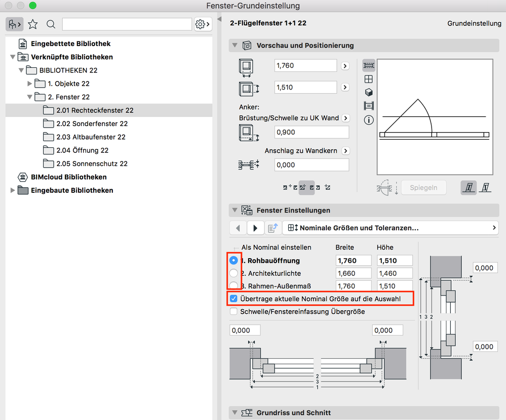The height and width of the screenshot is (420, 506).
Task: Select the highlighted opening orientation icon
Action: tap(469, 187)
